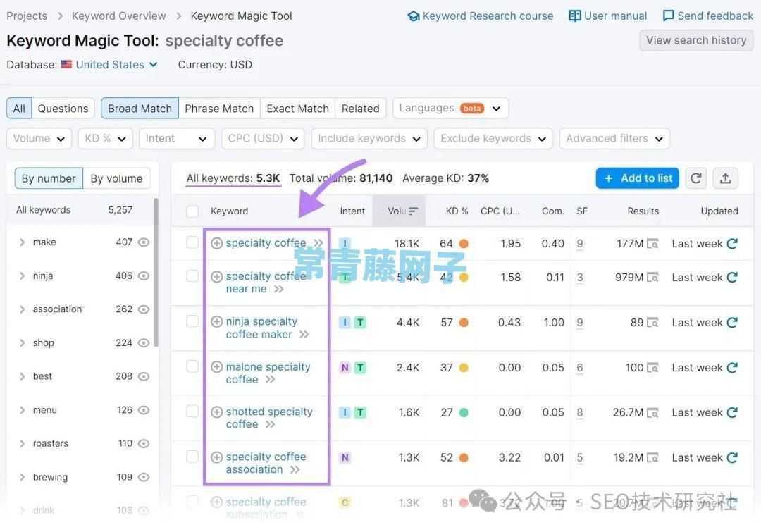Open double-chevron for 'specialty coffee association'
This screenshot has height=532, width=761.
click(295, 469)
